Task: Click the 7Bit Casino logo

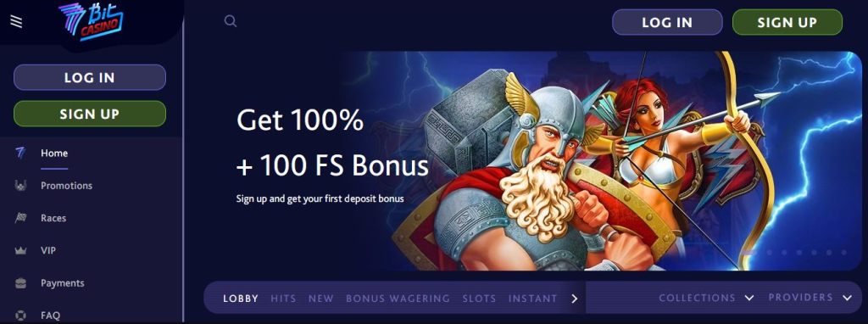Action: [91, 21]
